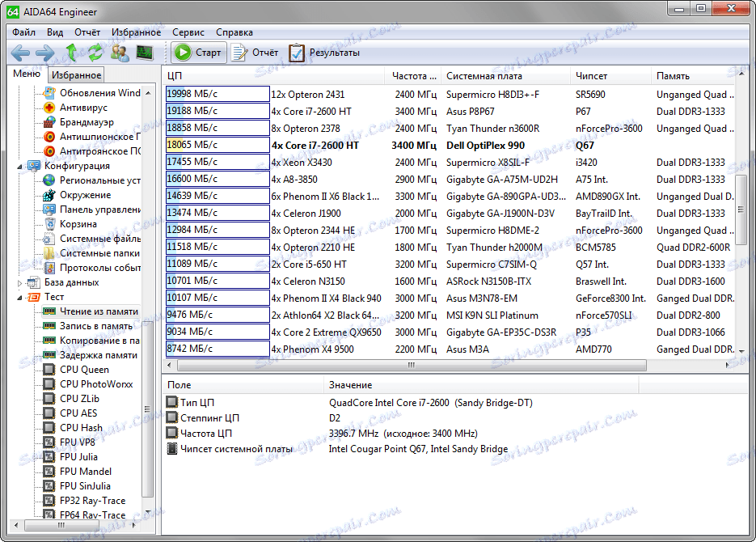Select the Корзина item in tree

pos(78,224)
